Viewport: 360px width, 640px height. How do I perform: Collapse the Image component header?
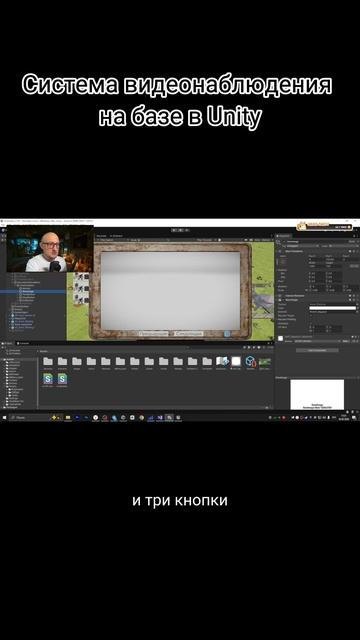317,300
